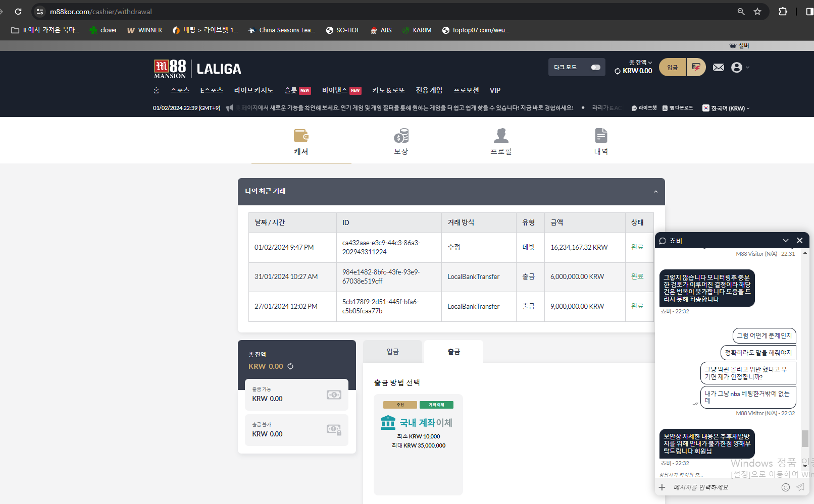Switch to the 입금 deposit tab

[x=392, y=352]
